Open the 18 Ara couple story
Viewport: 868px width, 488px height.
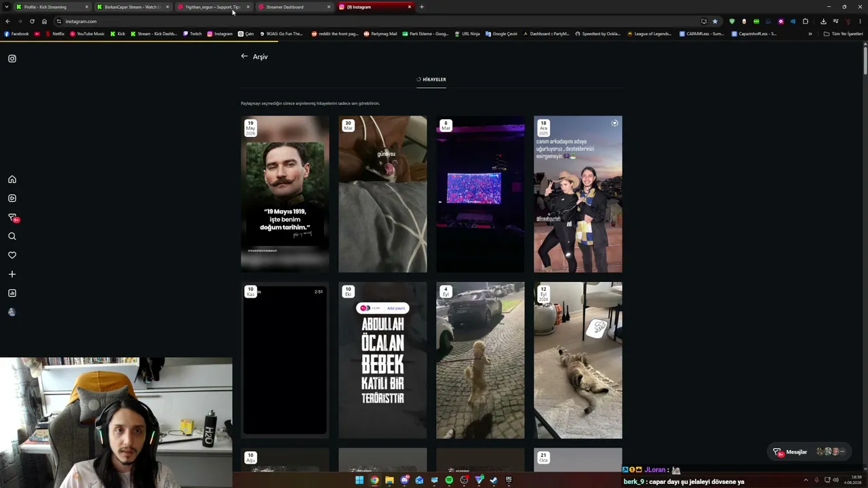pos(578,194)
